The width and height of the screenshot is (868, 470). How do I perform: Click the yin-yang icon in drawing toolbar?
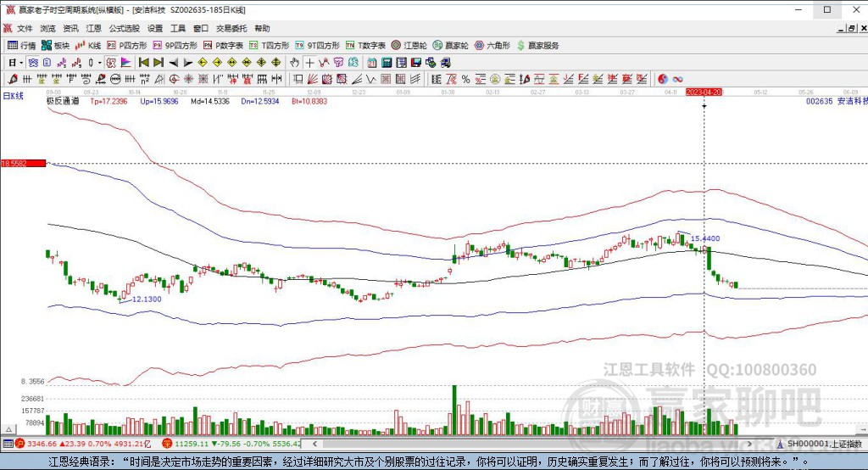point(663,79)
